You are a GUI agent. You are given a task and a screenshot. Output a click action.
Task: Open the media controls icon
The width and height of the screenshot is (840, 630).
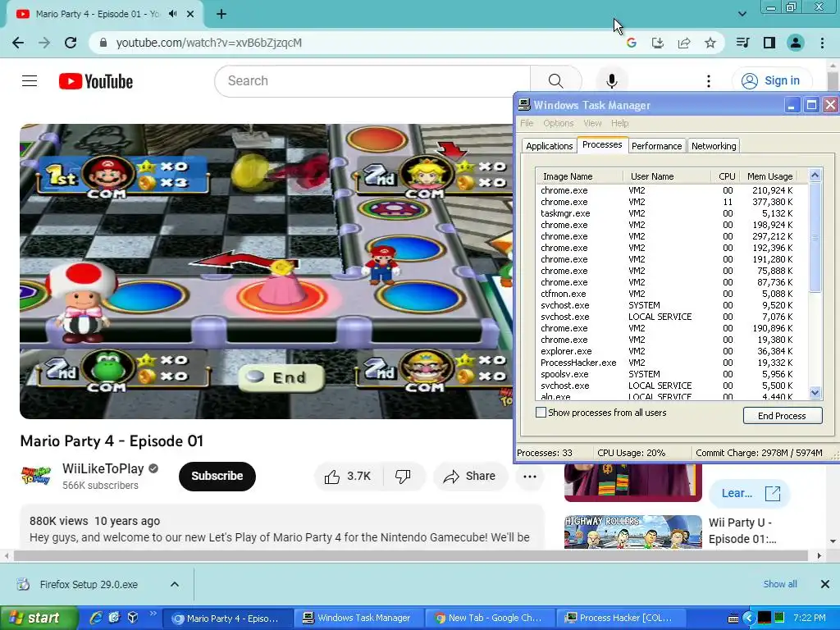(x=742, y=43)
